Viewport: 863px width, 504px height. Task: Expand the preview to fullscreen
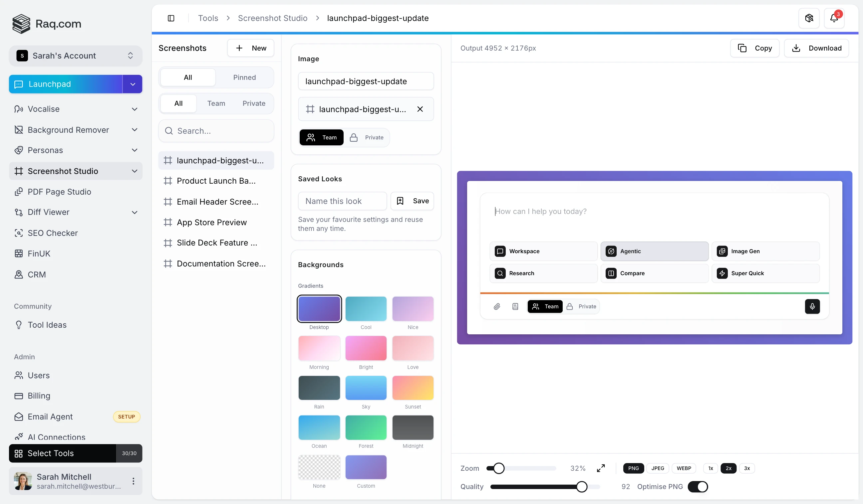(600, 468)
